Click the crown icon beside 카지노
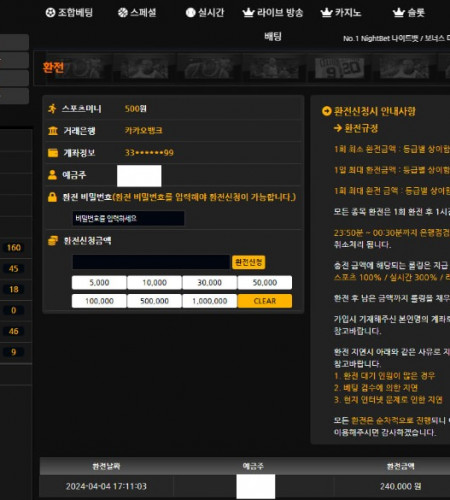450x500 pixels. pyautogui.click(x=326, y=13)
